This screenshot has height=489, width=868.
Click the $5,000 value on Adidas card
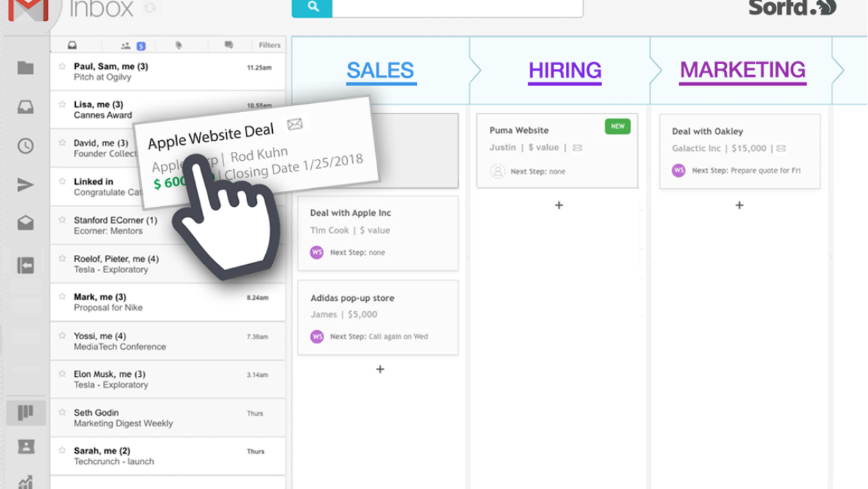[x=362, y=315]
